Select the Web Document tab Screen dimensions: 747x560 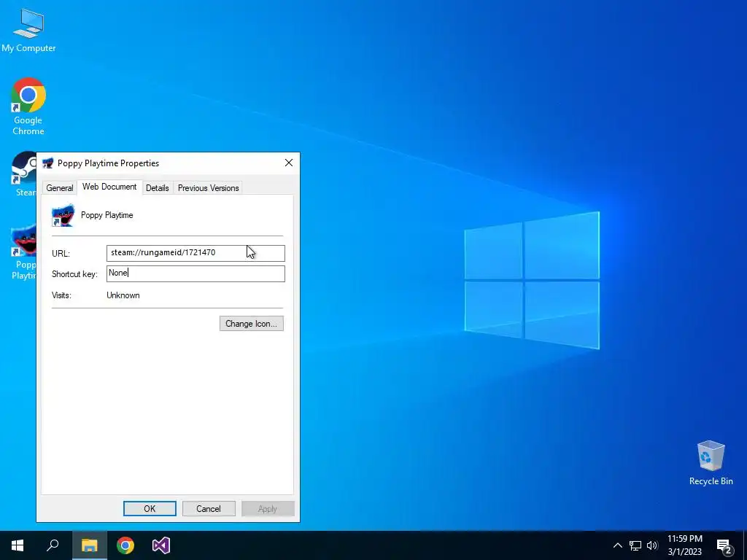coord(109,187)
